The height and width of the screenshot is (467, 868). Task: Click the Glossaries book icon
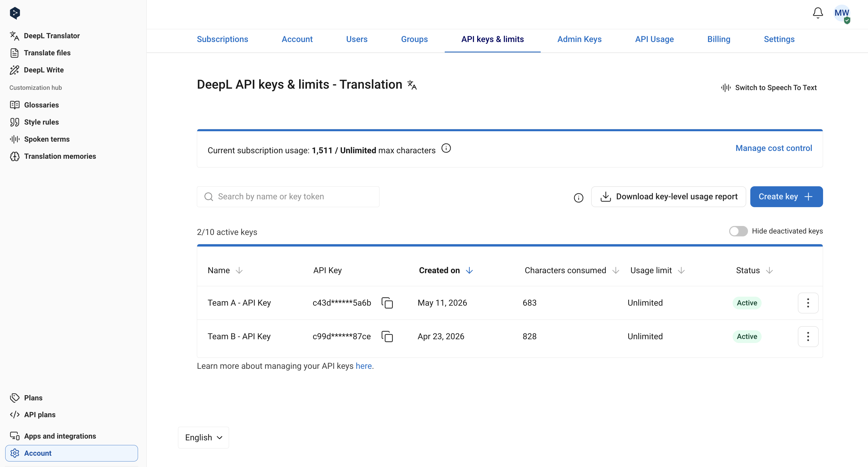point(15,105)
